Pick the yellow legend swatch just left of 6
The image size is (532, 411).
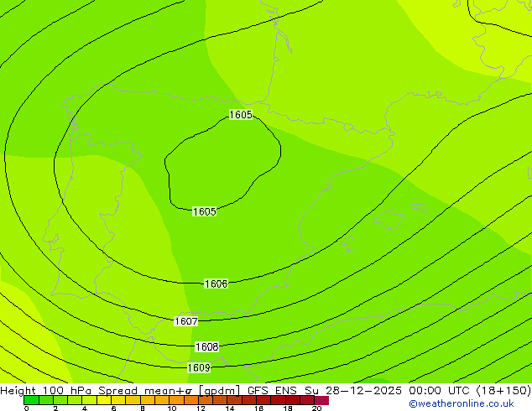[103, 400]
